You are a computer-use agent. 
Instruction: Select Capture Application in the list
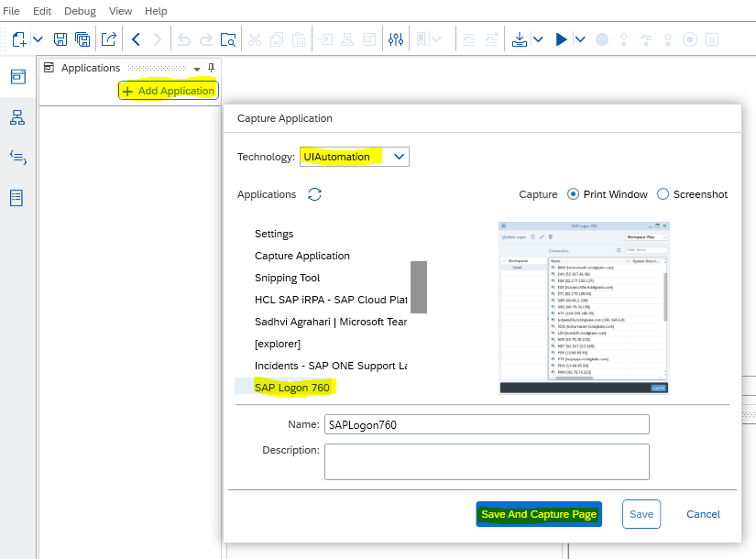302,256
